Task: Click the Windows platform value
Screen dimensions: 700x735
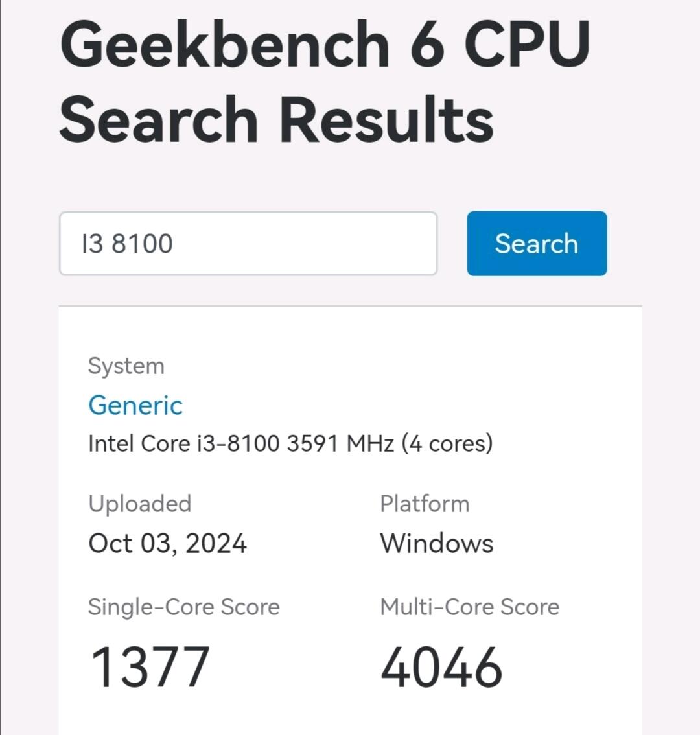Action: coord(436,543)
